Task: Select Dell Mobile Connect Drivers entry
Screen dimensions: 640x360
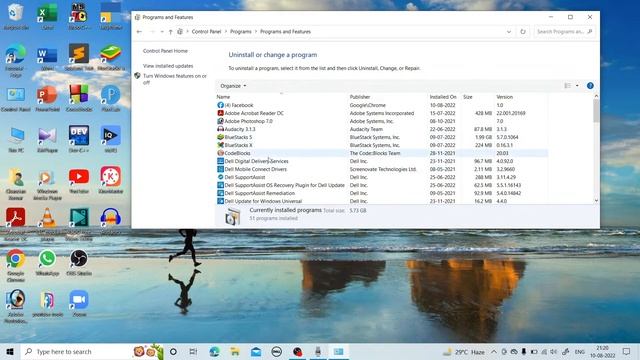Action: coord(382,169)
